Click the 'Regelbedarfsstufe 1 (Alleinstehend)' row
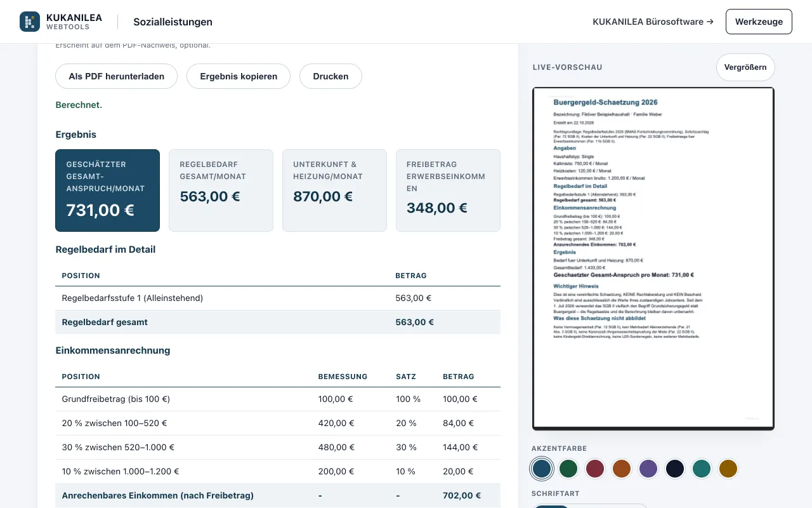This screenshot has width=812, height=508. 278,298
